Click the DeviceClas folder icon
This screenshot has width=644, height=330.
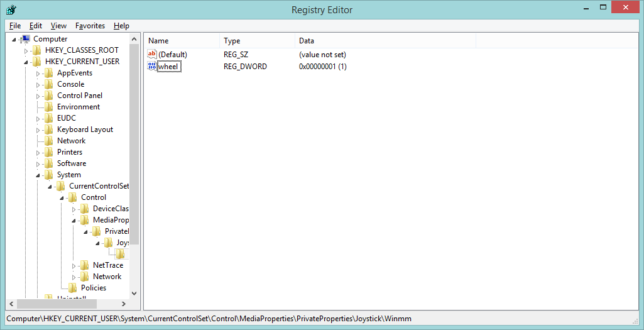tap(85, 208)
